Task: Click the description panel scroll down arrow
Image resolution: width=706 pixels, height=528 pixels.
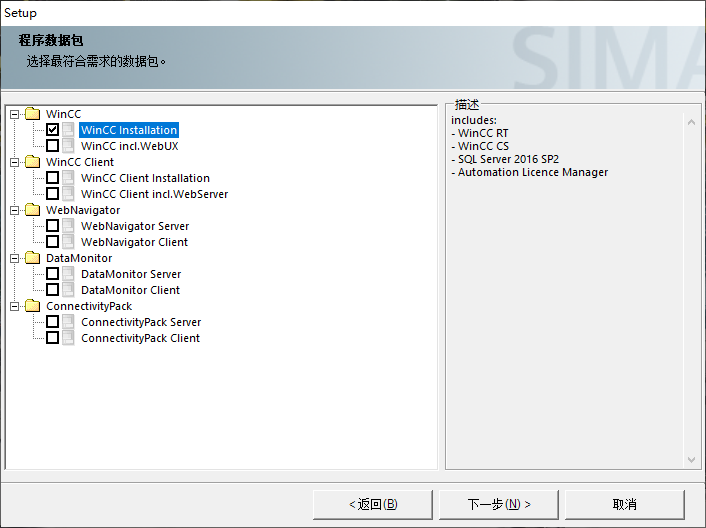Action: [691, 460]
